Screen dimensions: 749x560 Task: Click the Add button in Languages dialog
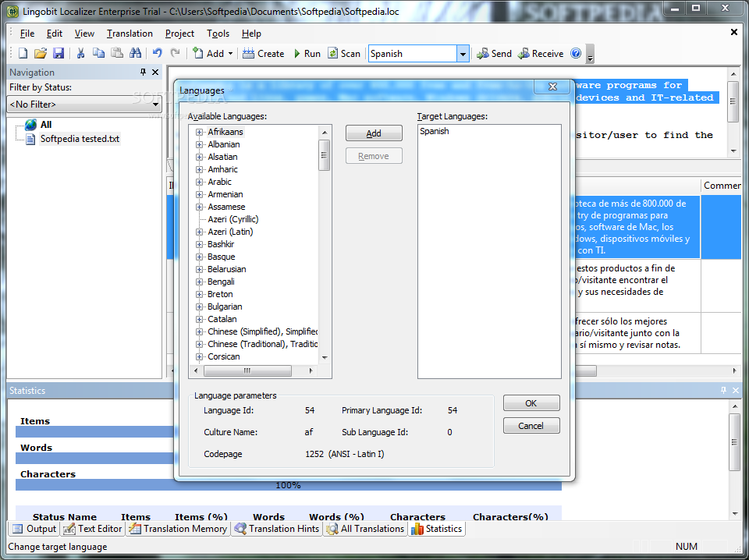coord(374,133)
